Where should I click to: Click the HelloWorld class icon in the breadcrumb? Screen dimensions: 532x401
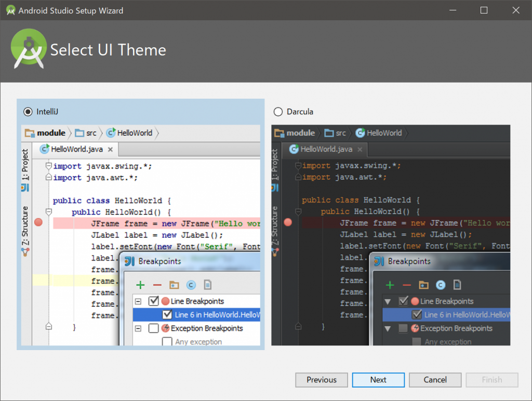(x=111, y=133)
